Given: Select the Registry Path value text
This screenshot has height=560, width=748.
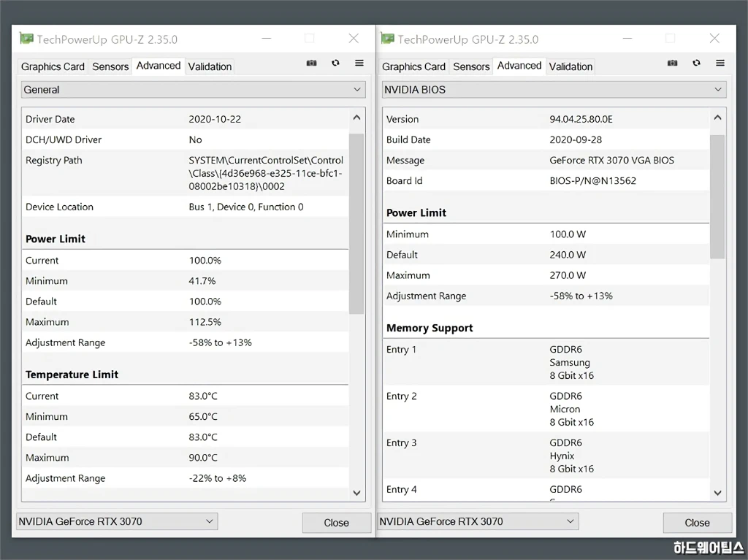Looking at the screenshot, I should 266,173.
